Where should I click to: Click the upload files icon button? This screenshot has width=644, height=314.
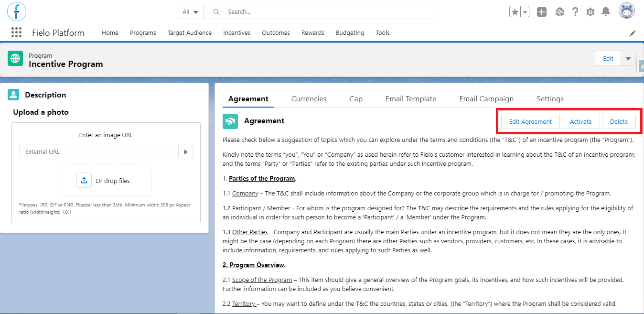[84, 180]
